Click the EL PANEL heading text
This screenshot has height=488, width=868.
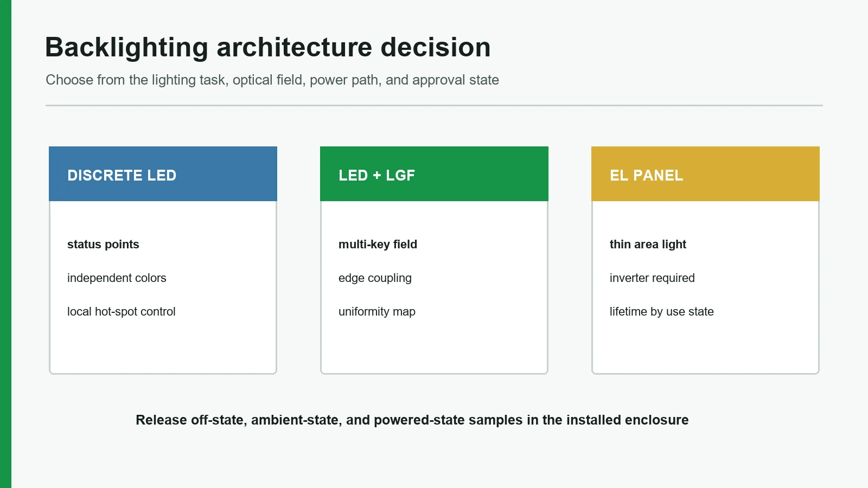pyautogui.click(x=647, y=176)
